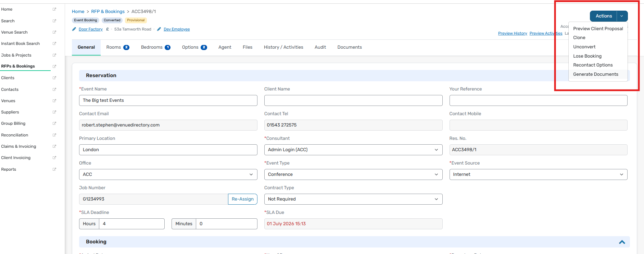The height and width of the screenshot is (254, 644).
Task: Click external-link icon beside Group Billing
Action: tap(54, 123)
